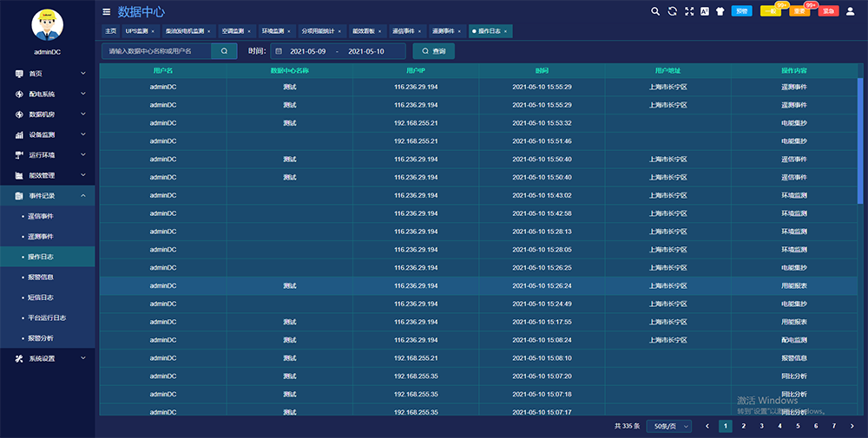
Task: Click the refresh icon in top header
Action: (x=673, y=11)
